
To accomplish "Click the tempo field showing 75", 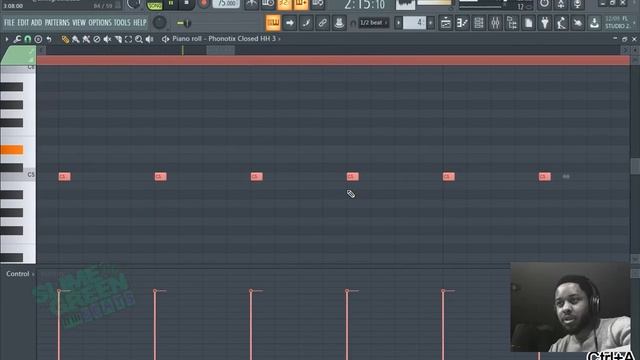I will pyautogui.click(x=226, y=4).
